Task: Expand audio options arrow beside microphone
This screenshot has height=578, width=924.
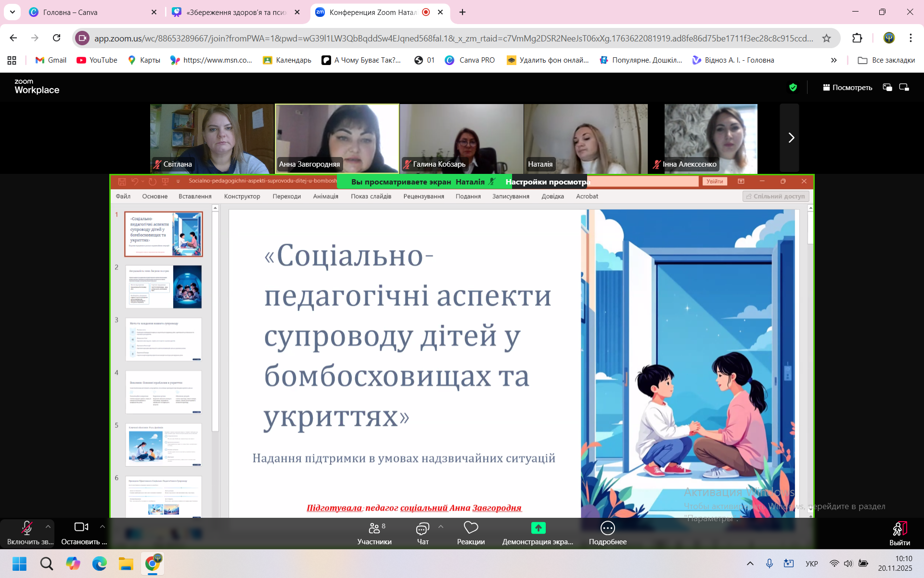Action: pyautogui.click(x=48, y=526)
